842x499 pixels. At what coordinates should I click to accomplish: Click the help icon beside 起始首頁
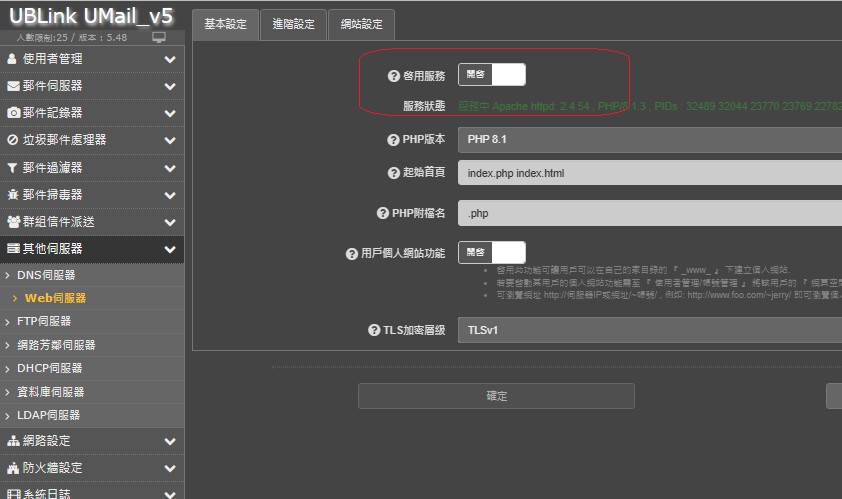tap(394, 173)
